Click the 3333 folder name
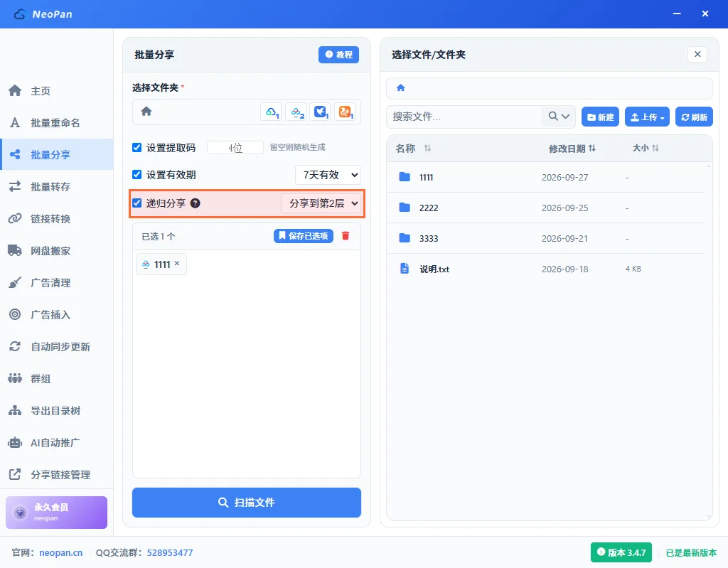This screenshot has height=568, width=728. (429, 239)
